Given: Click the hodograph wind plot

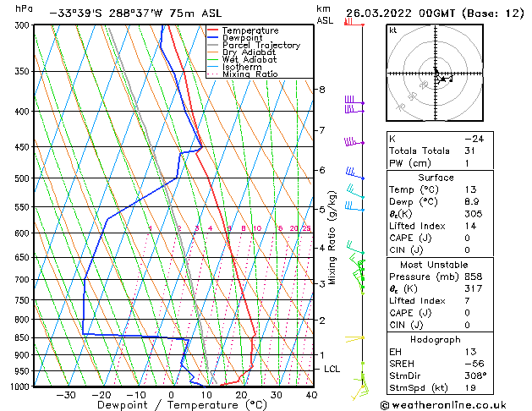Looking at the screenshot, I should pos(435,73).
